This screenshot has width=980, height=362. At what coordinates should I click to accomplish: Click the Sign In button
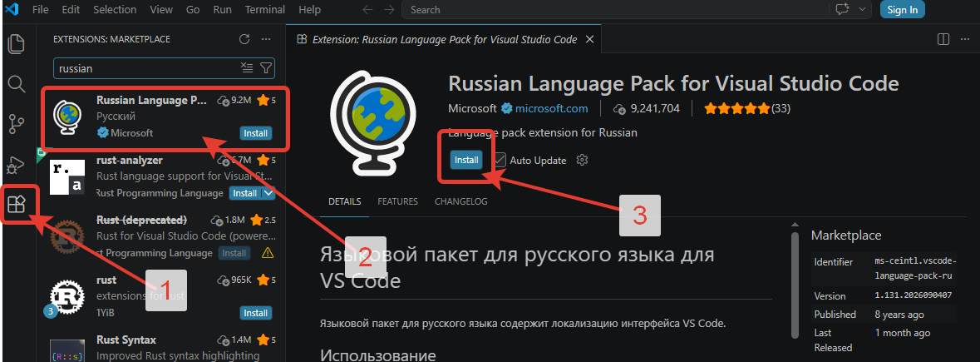point(903,9)
